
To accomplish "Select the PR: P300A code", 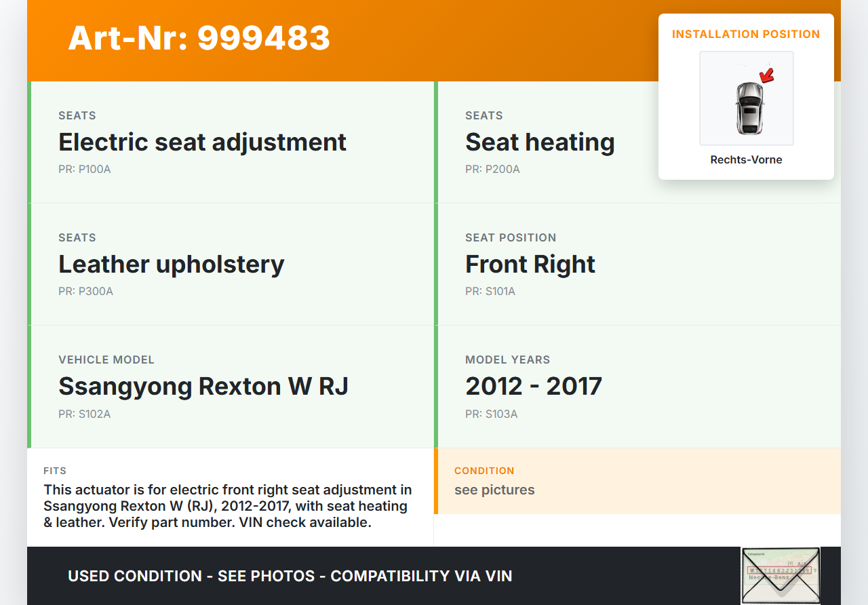I will pos(85,291).
